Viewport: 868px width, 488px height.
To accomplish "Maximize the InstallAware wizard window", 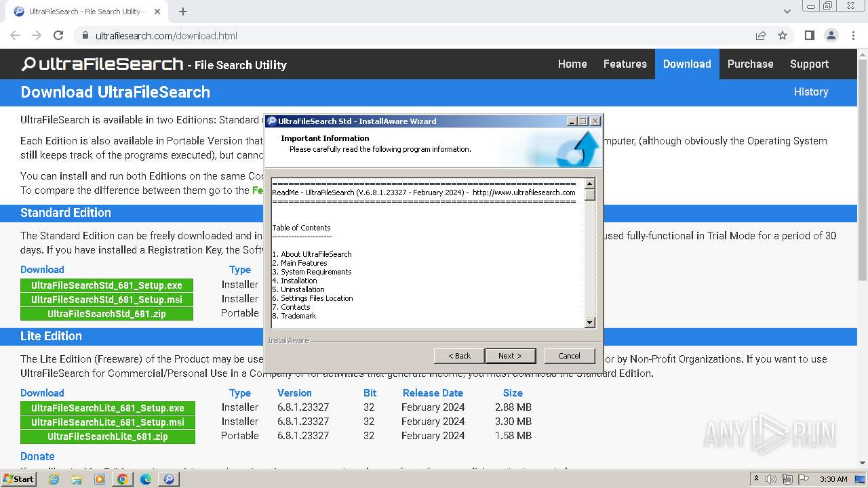I will (x=583, y=121).
